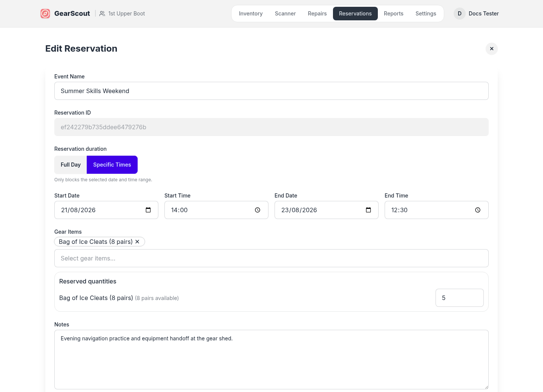Click the GearScout brand name link
543x392 pixels.
(x=72, y=14)
